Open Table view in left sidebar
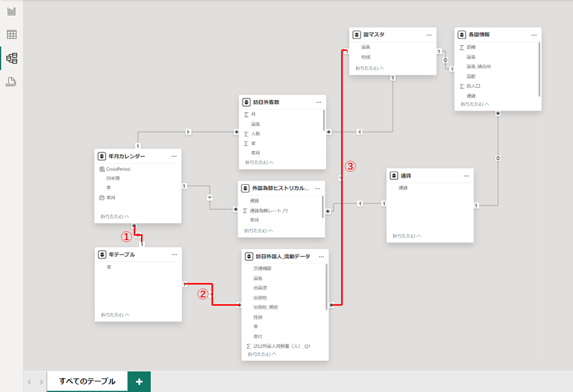 [x=12, y=35]
